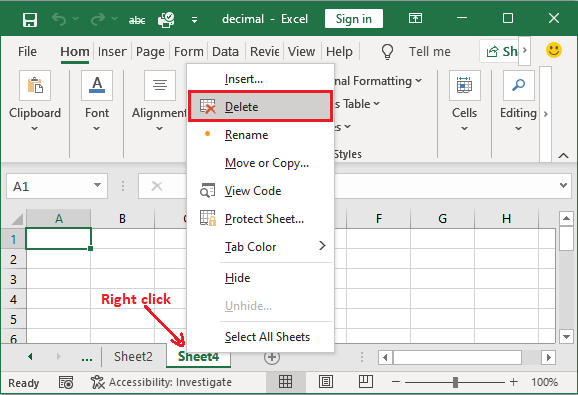The image size is (578, 395).
Task: Click the New sheet plus icon
Action: click(x=272, y=357)
